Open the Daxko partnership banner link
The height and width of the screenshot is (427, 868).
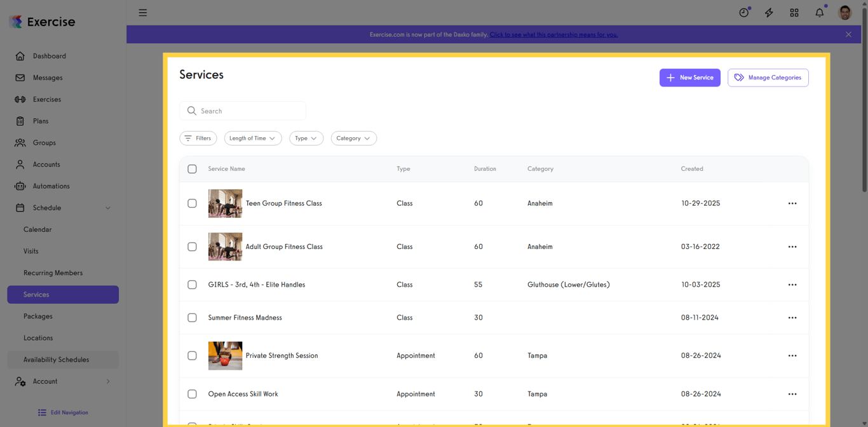pyautogui.click(x=553, y=34)
